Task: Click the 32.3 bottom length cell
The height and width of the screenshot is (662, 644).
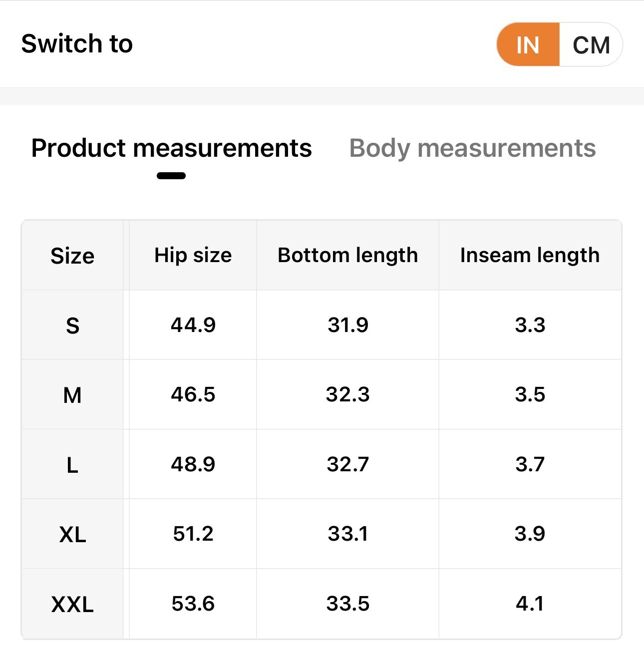Action: (x=347, y=394)
